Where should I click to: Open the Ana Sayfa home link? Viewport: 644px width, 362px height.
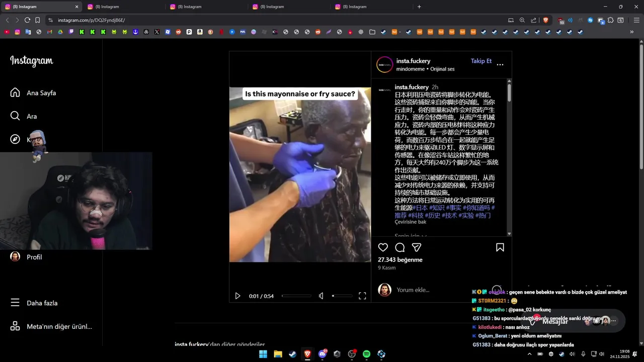[33, 93]
